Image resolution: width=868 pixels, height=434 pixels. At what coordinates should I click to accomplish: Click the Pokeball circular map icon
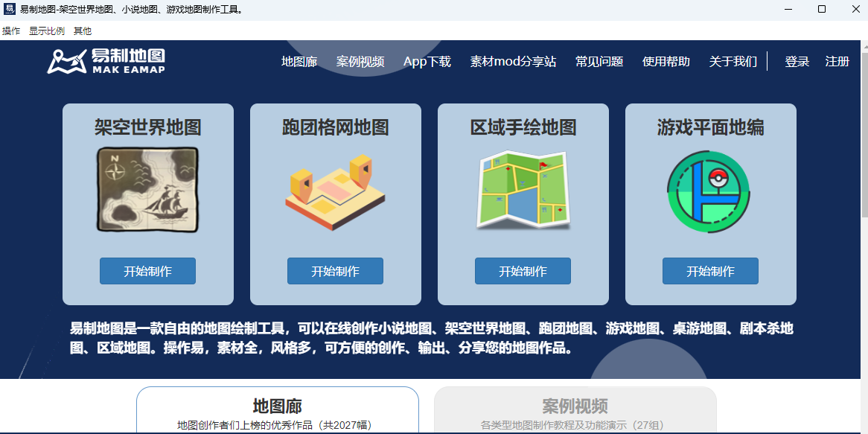710,191
